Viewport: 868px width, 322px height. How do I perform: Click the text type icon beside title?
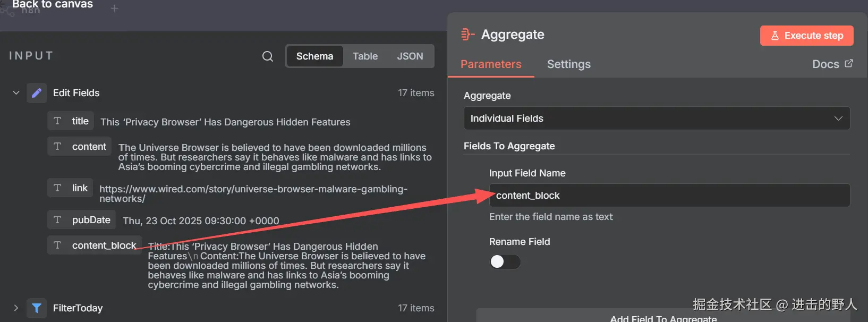(x=57, y=121)
